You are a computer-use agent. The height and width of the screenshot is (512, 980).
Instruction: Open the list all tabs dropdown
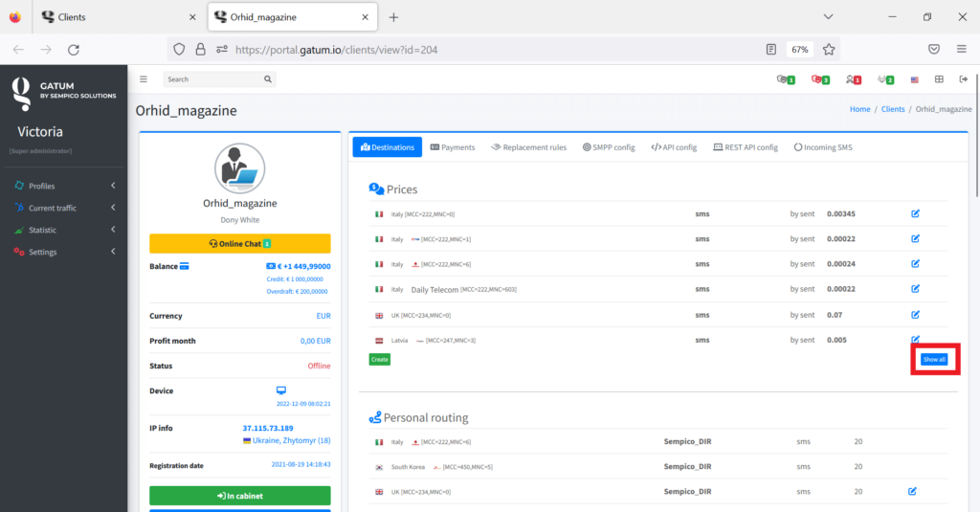828,17
